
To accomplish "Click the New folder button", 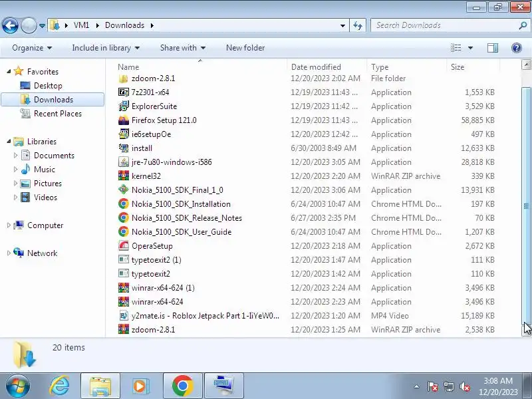I will click(x=245, y=48).
